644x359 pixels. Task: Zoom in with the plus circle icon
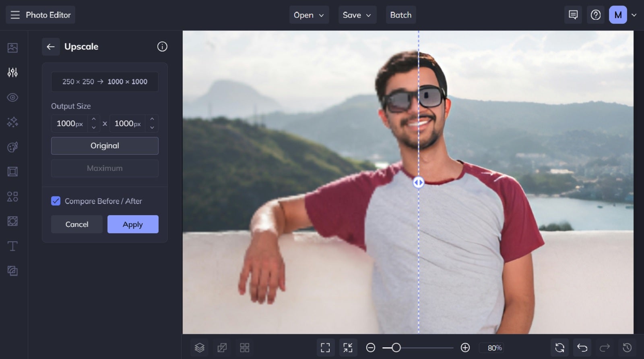coord(465,348)
